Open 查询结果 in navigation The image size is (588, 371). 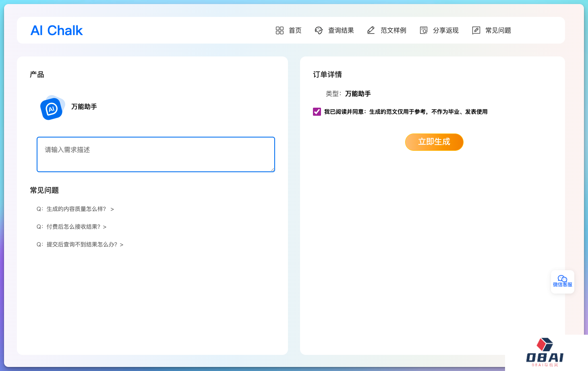click(x=341, y=31)
